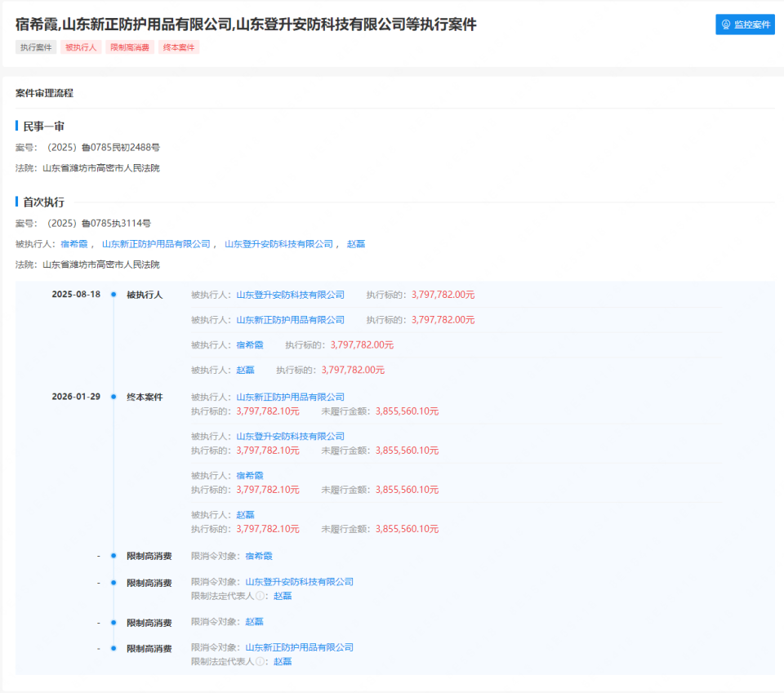Click info icon beside 限制法定代表人 for 山东登升安防科技有限公司

260,596
